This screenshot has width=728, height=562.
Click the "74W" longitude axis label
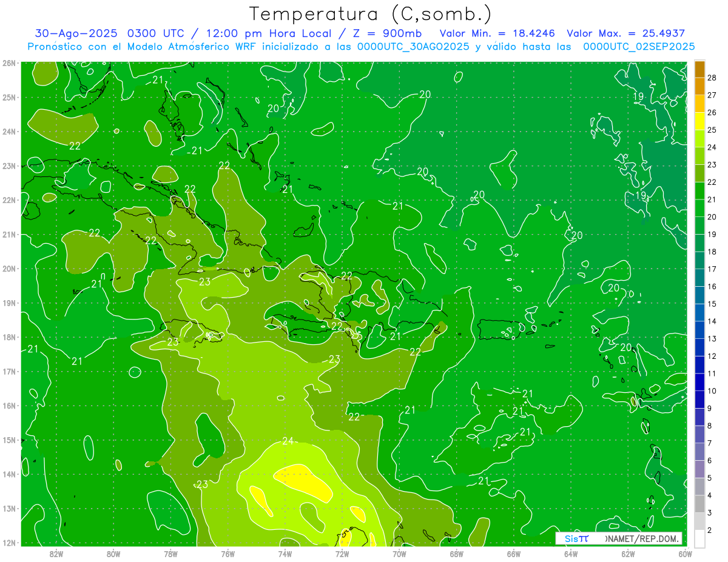285,553
